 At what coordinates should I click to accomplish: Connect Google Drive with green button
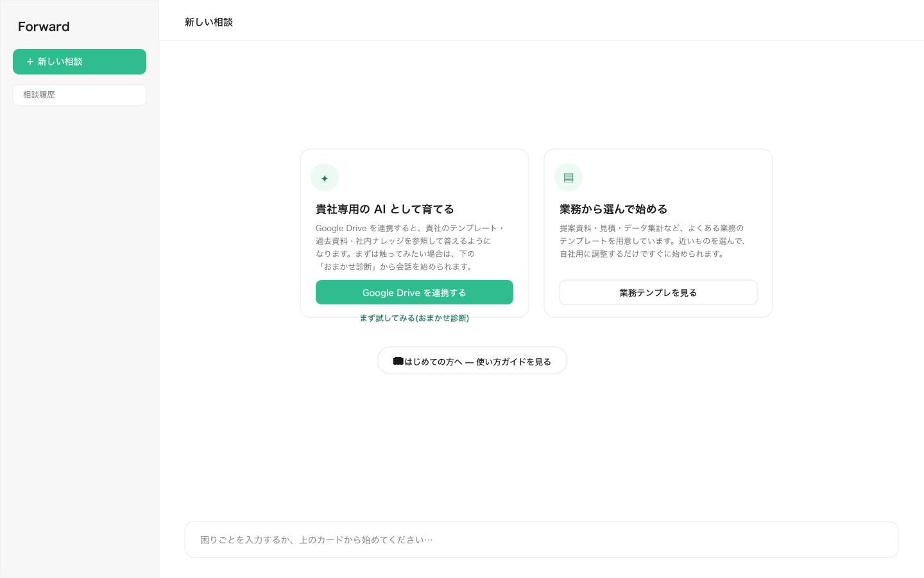[x=415, y=292]
